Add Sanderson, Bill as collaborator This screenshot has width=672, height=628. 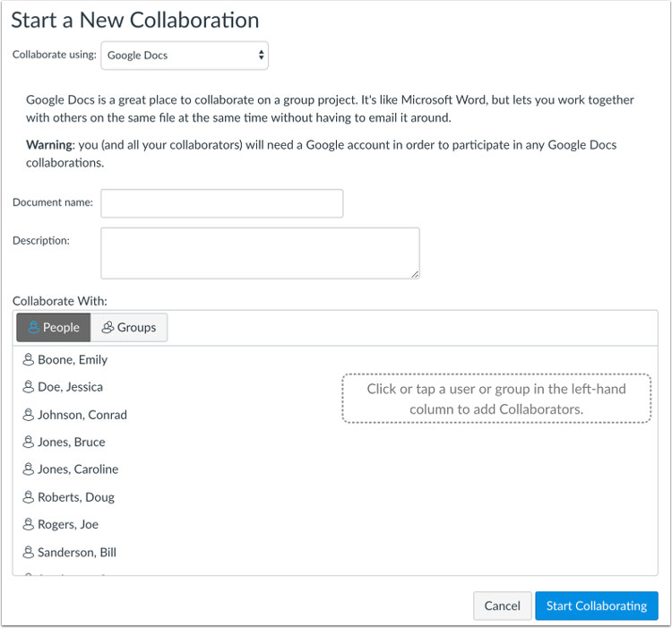click(x=77, y=552)
